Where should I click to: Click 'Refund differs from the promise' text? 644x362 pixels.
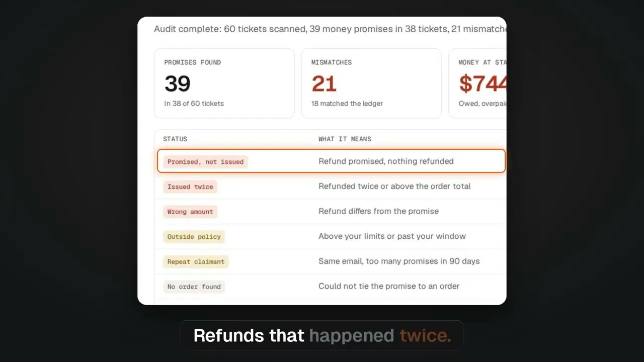coord(378,211)
